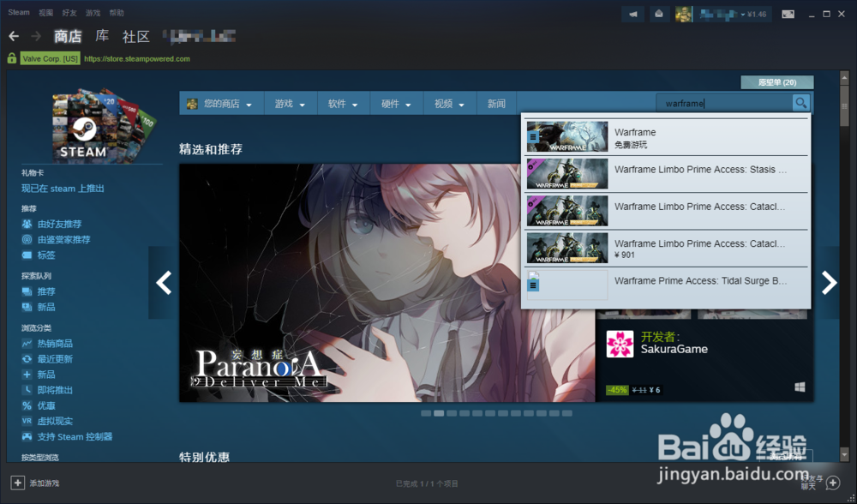Select the first carousel page indicator

426,413
